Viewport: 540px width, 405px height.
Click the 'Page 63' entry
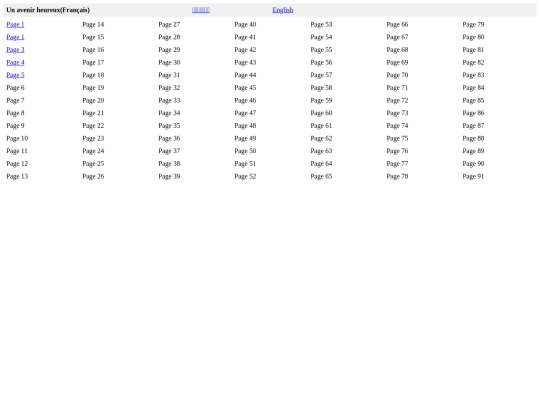point(321,151)
